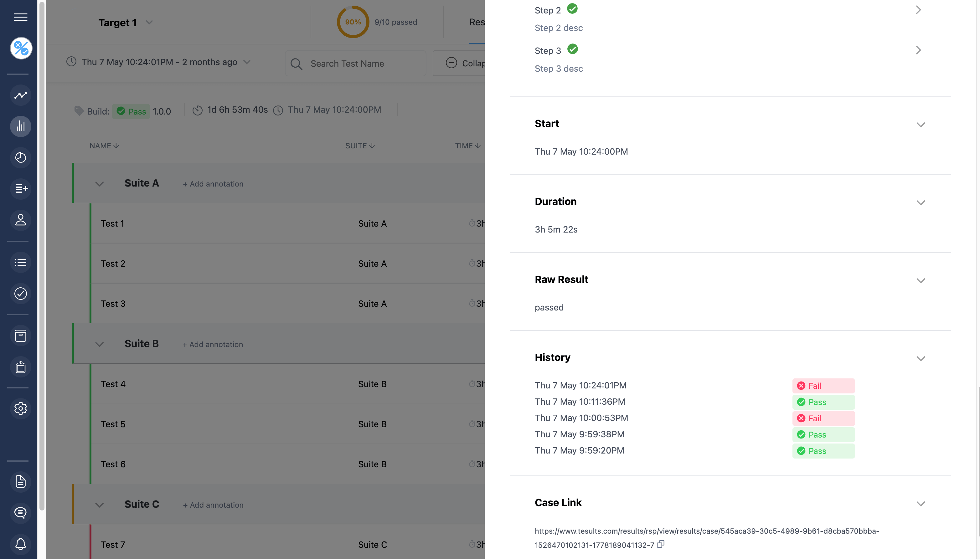Viewport: 980px width, 559px height.
Task: Select the bar chart results icon
Action: tap(20, 126)
